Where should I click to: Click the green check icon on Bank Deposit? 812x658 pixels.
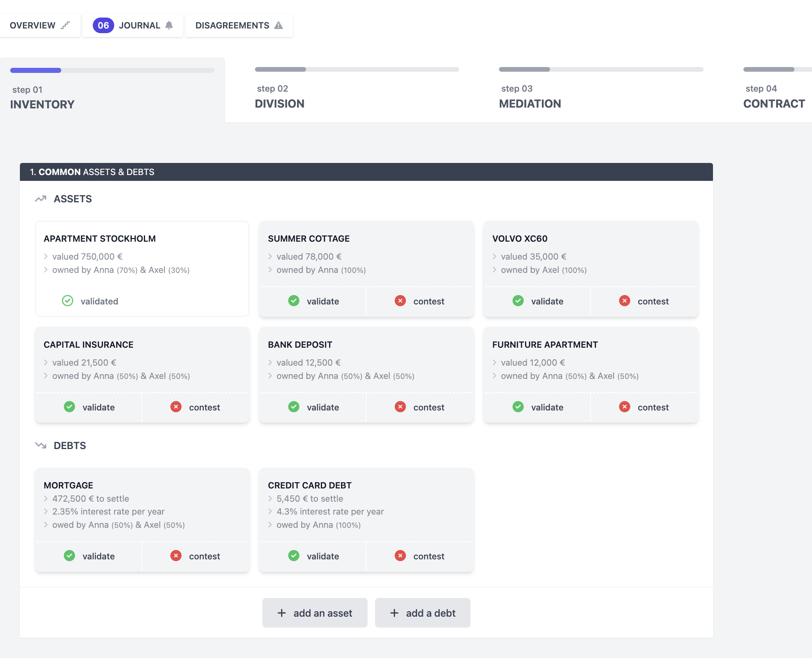(294, 407)
